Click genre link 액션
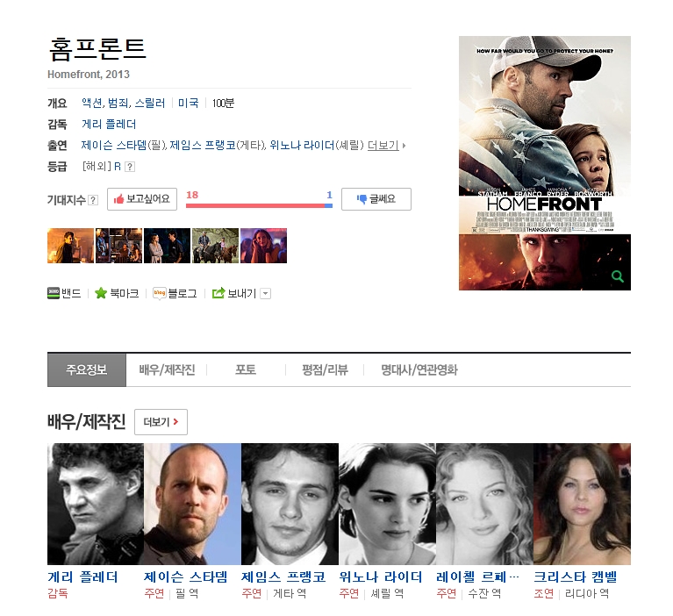This screenshot has height=616, width=673. tap(91, 103)
